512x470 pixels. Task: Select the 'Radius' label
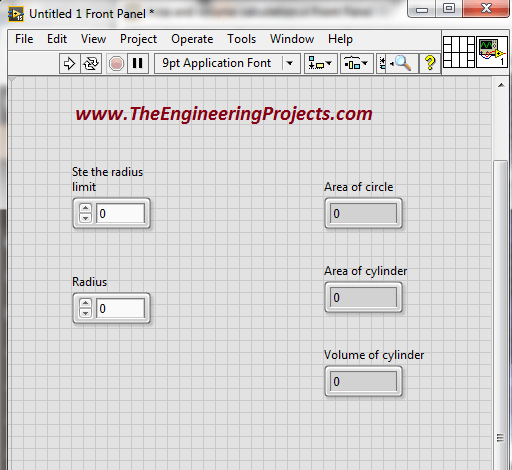click(x=90, y=282)
